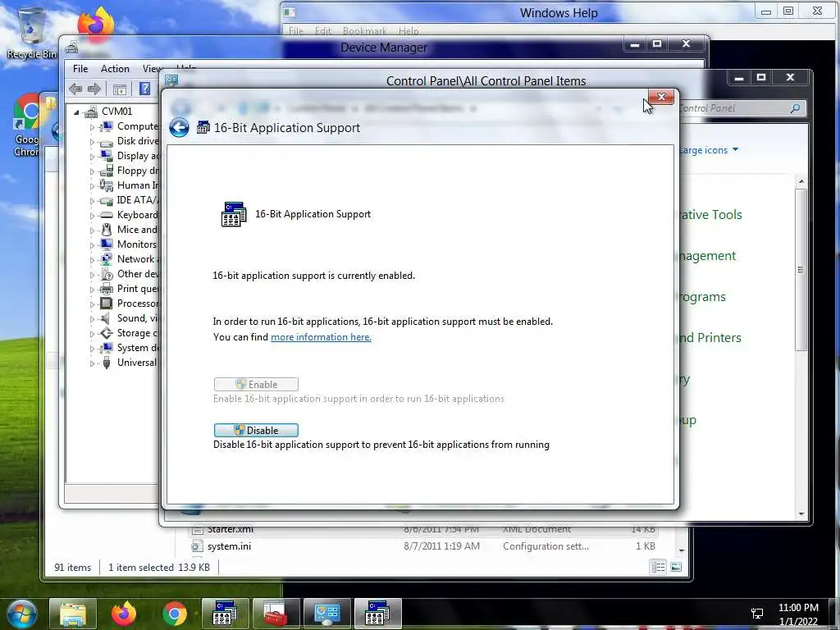The height and width of the screenshot is (630, 840).
Task: Open the File menu in Device Manager
Action: (80, 69)
